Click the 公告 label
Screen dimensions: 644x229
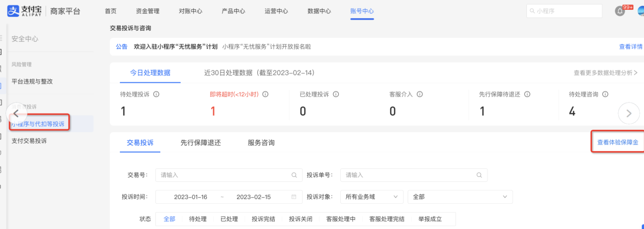click(121, 47)
